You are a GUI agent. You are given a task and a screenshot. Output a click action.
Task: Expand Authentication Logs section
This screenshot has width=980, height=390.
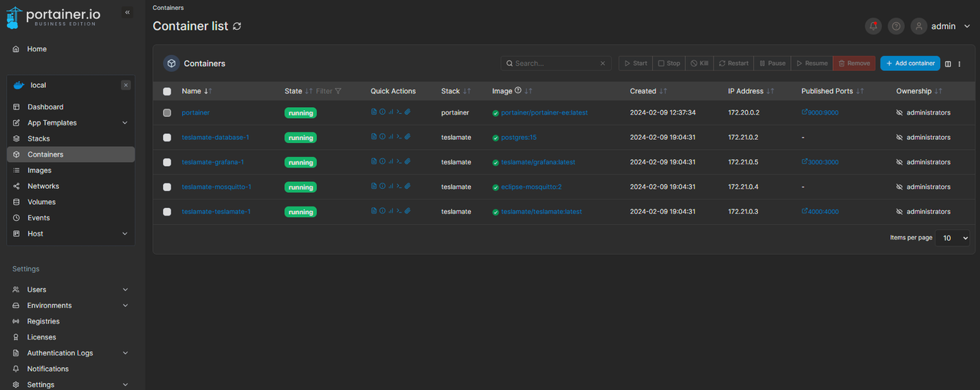coord(126,353)
